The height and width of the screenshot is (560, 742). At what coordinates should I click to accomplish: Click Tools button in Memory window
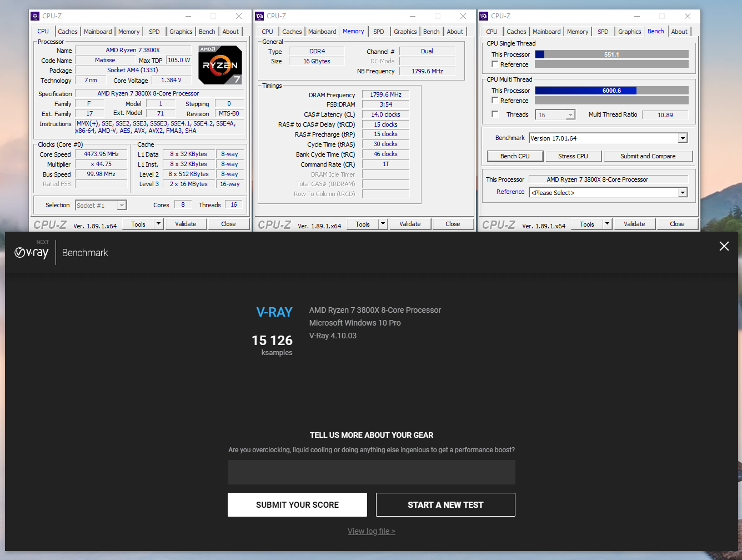363,224
